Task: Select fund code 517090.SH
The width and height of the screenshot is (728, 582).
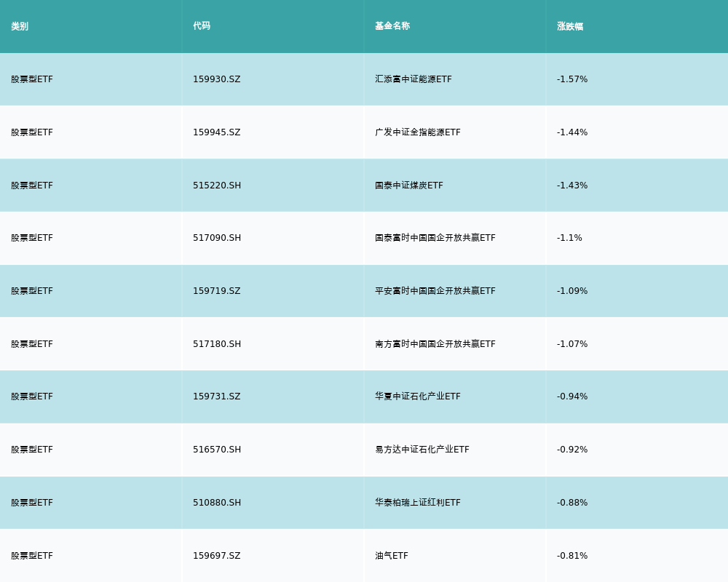Action: (216, 238)
